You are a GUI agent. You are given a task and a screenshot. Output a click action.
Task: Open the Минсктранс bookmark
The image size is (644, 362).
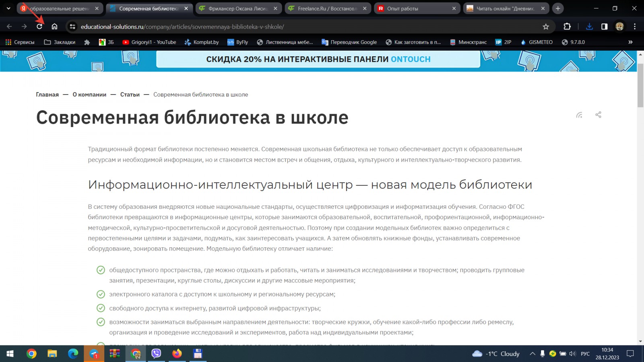coord(468,42)
